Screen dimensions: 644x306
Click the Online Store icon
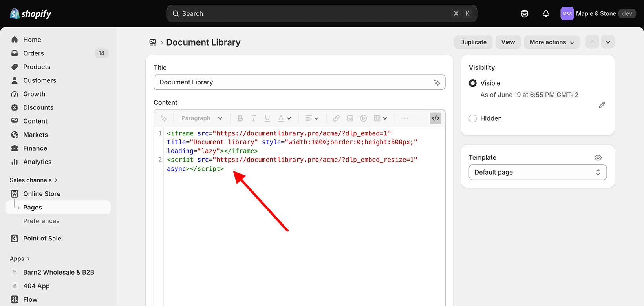click(15, 194)
